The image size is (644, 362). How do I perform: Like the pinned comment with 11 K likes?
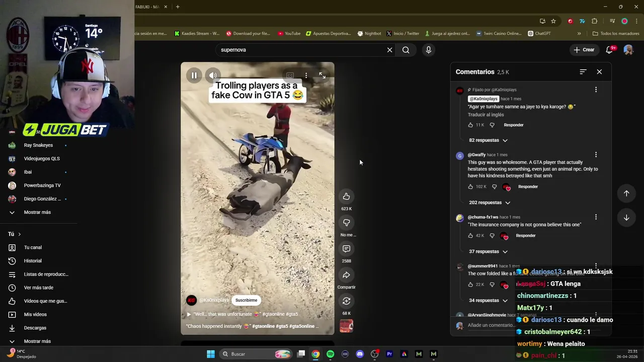pyautogui.click(x=470, y=125)
